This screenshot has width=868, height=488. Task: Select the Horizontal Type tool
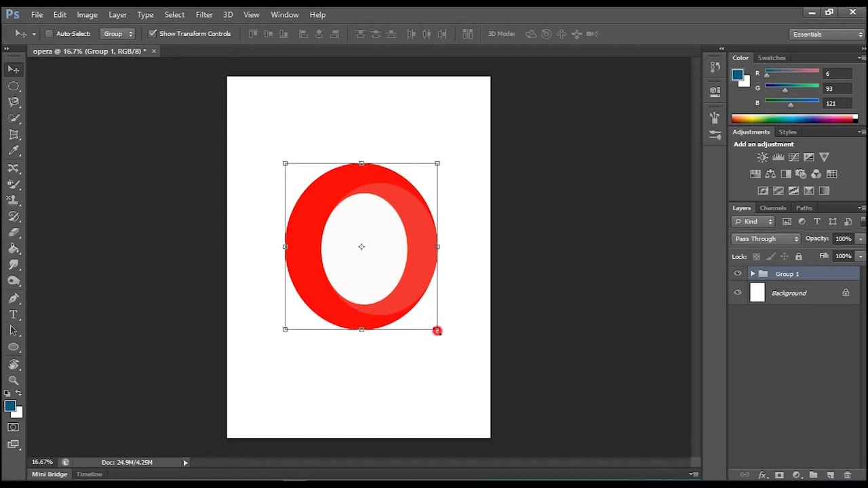[x=14, y=314]
